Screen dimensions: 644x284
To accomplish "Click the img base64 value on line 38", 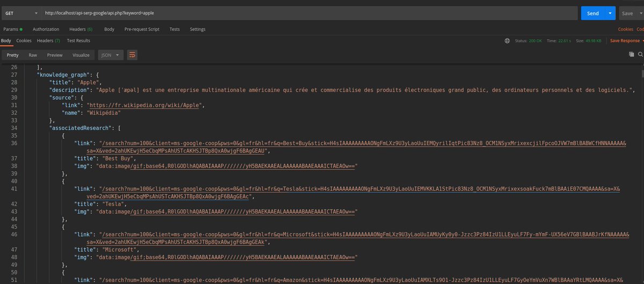I will (226, 166).
